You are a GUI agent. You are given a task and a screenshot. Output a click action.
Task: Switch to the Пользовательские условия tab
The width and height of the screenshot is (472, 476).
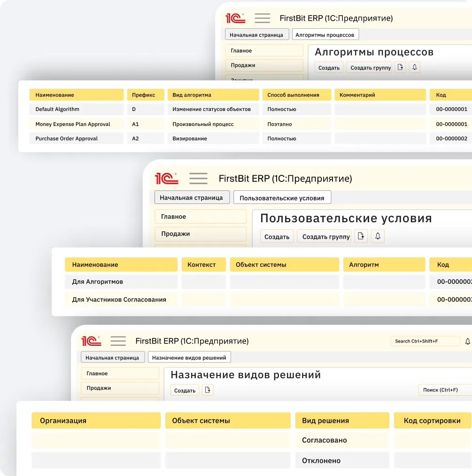tap(282, 198)
